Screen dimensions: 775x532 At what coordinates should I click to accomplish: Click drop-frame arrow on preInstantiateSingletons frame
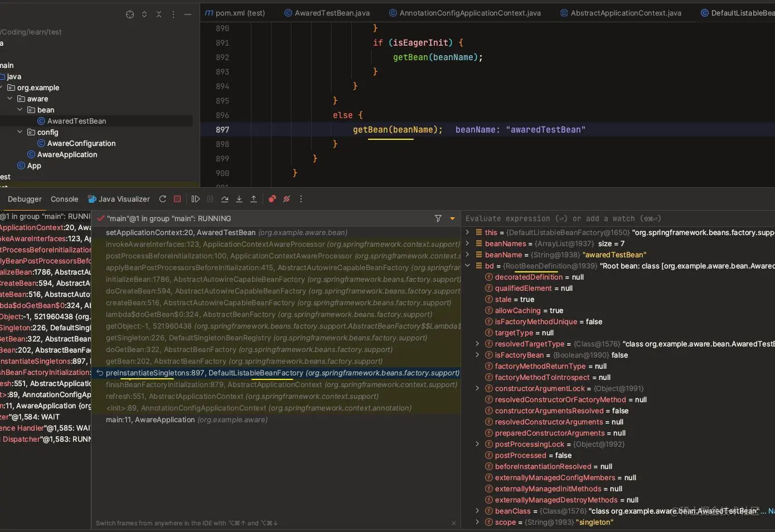100,373
